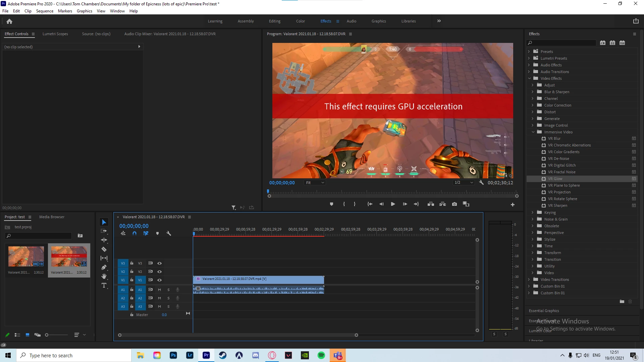This screenshot has height=362, width=644.
Task: Toggle the lock on the V2 track
Action: 132,271
